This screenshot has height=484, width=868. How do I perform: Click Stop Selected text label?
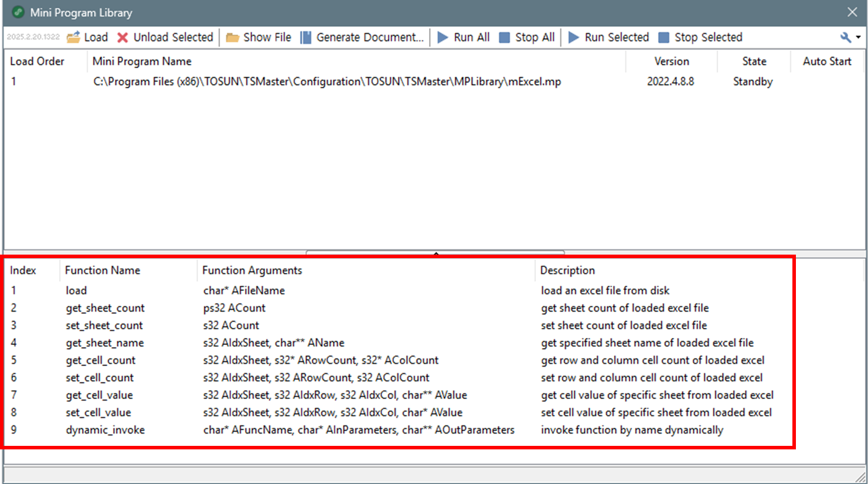tap(709, 38)
